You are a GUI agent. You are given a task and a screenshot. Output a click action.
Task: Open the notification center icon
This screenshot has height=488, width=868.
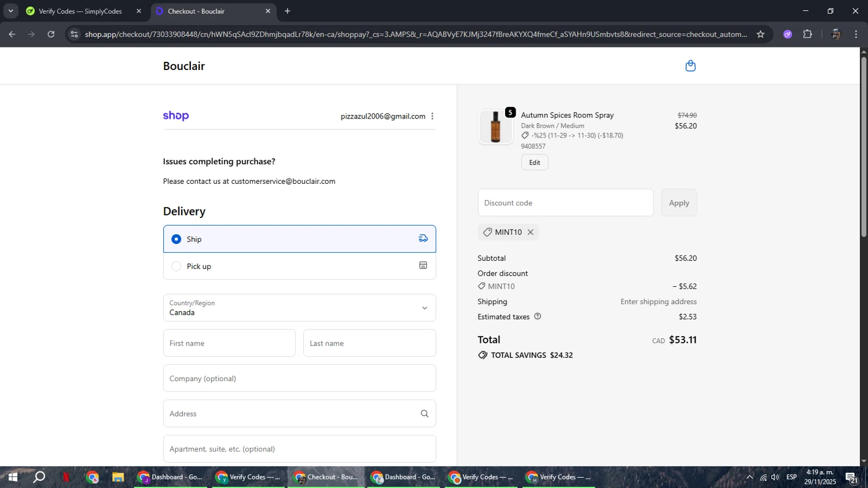coord(851,478)
